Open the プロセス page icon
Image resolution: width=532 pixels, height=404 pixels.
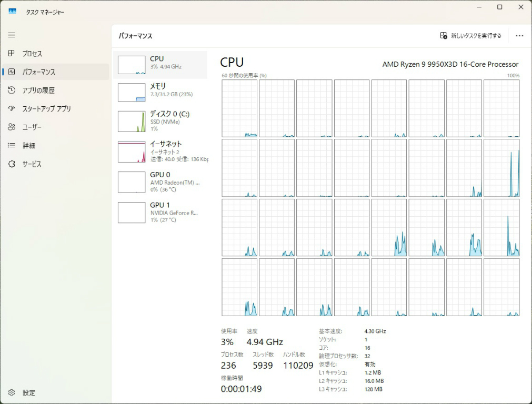coord(12,54)
